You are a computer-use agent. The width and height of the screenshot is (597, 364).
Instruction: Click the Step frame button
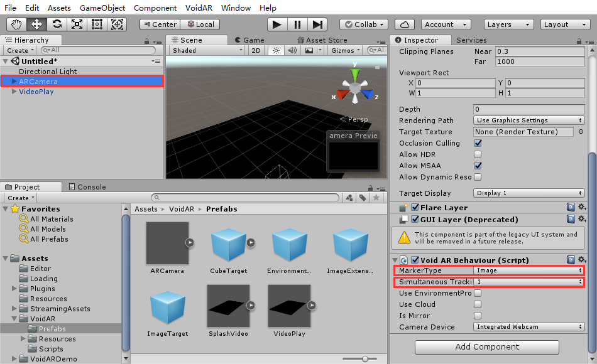coord(317,24)
